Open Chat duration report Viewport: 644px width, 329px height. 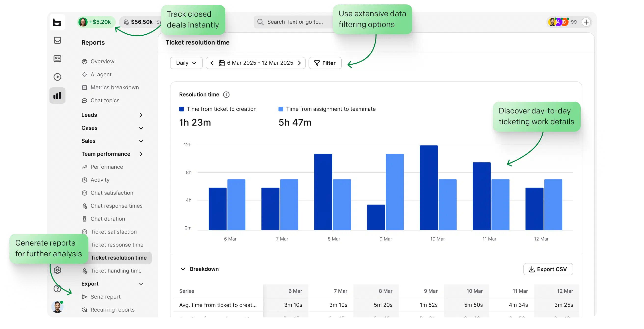pos(103,219)
